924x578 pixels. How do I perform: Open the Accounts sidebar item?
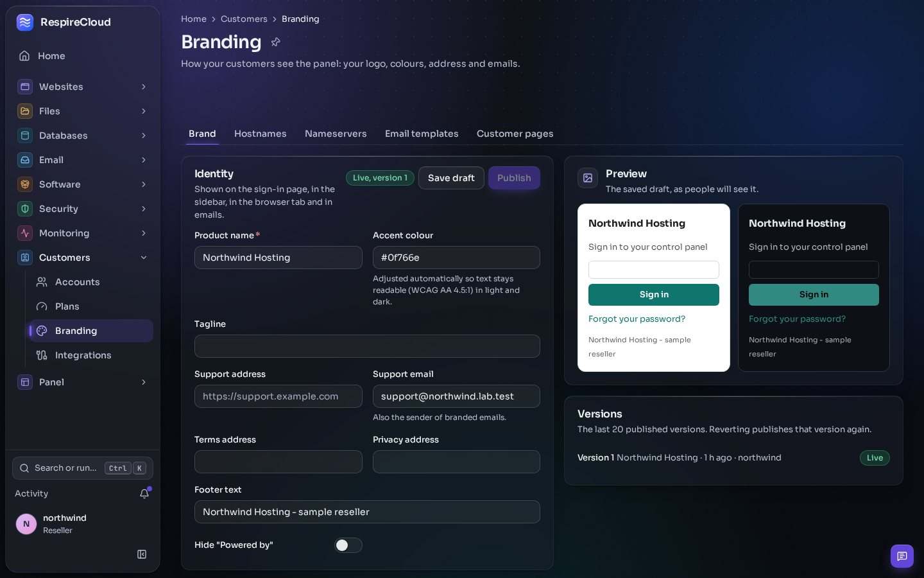[90, 282]
